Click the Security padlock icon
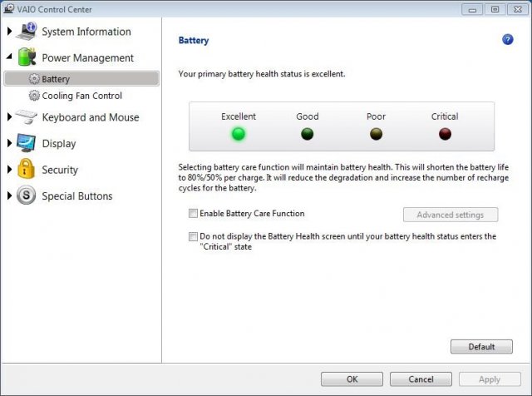Viewport: 532px width, 396px height. (26, 169)
